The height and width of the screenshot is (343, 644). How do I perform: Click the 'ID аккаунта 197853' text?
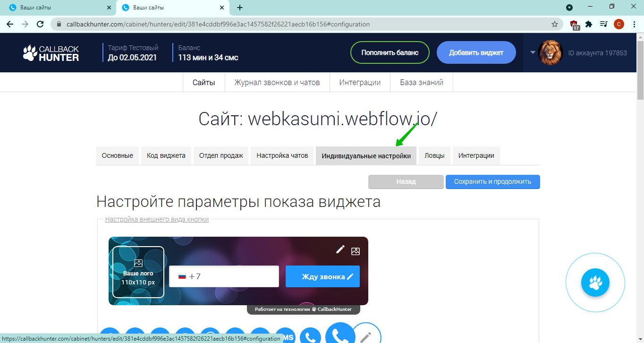(597, 53)
